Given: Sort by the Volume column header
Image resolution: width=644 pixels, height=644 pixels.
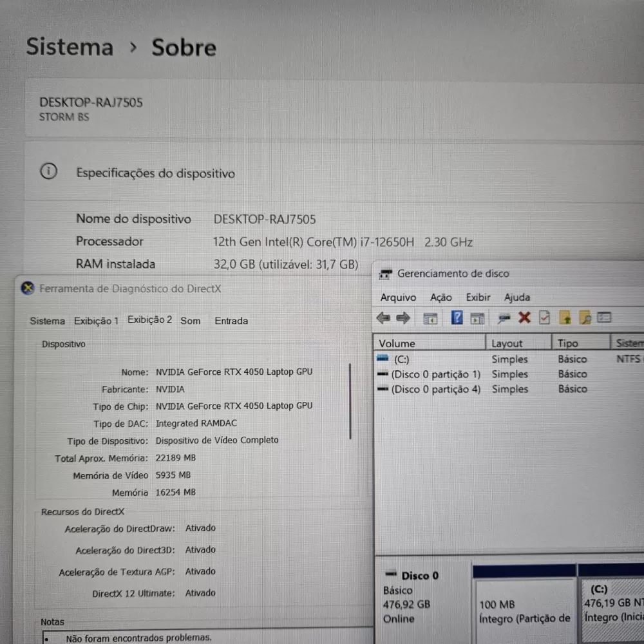Looking at the screenshot, I should (x=429, y=343).
